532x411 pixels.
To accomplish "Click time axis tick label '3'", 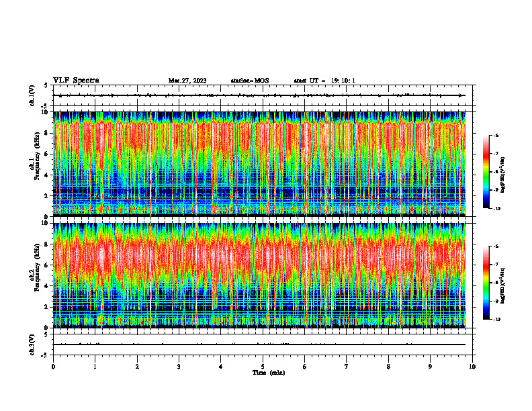I will pyautogui.click(x=179, y=367).
